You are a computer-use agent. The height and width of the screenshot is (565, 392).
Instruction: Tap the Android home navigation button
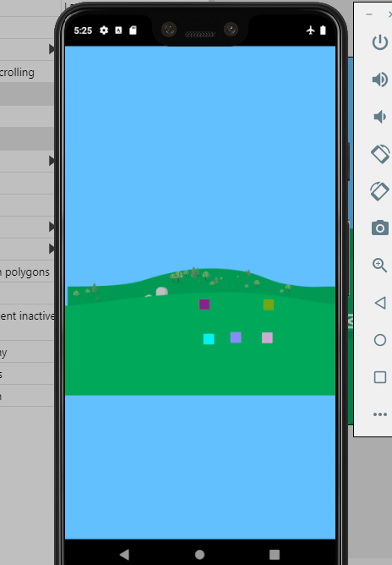(x=199, y=554)
